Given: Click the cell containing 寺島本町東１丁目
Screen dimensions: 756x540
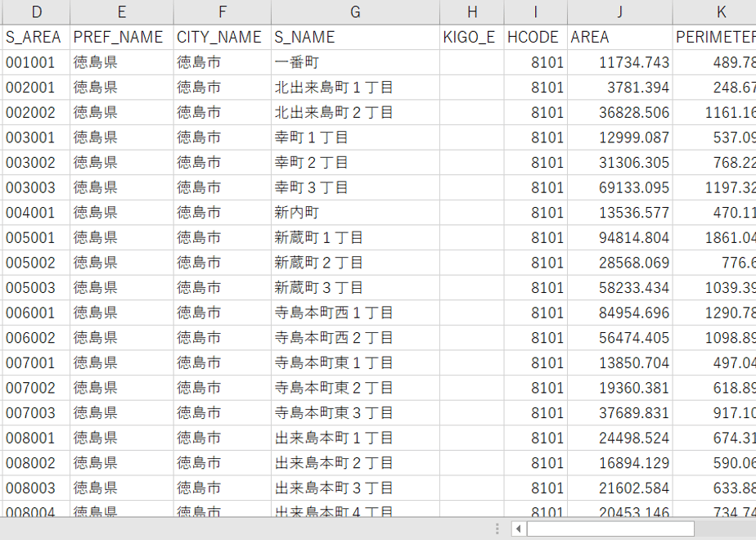Looking at the screenshot, I should (x=355, y=363).
